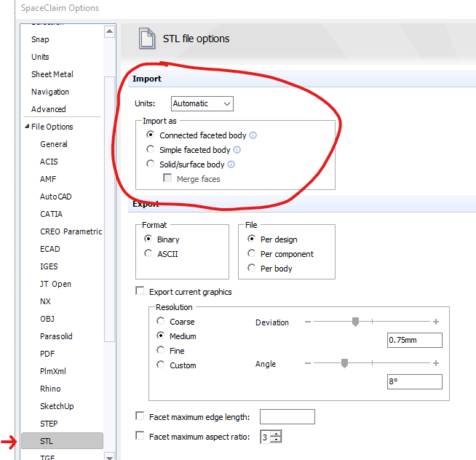Screen dimensions: 476x460
Task: Open the Sheet Metal options page
Action: click(x=52, y=74)
